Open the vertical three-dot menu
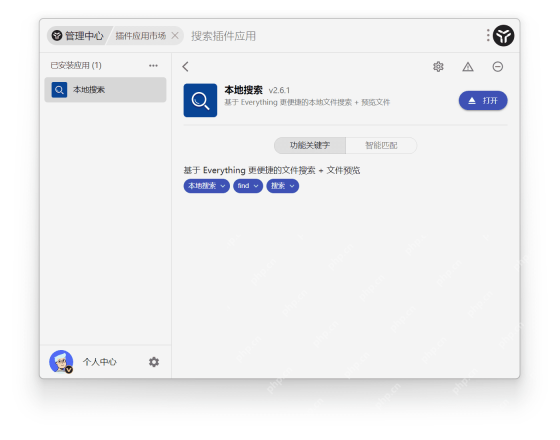Image resolution: width=560 pixels, height=440 pixels. pyautogui.click(x=488, y=35)
